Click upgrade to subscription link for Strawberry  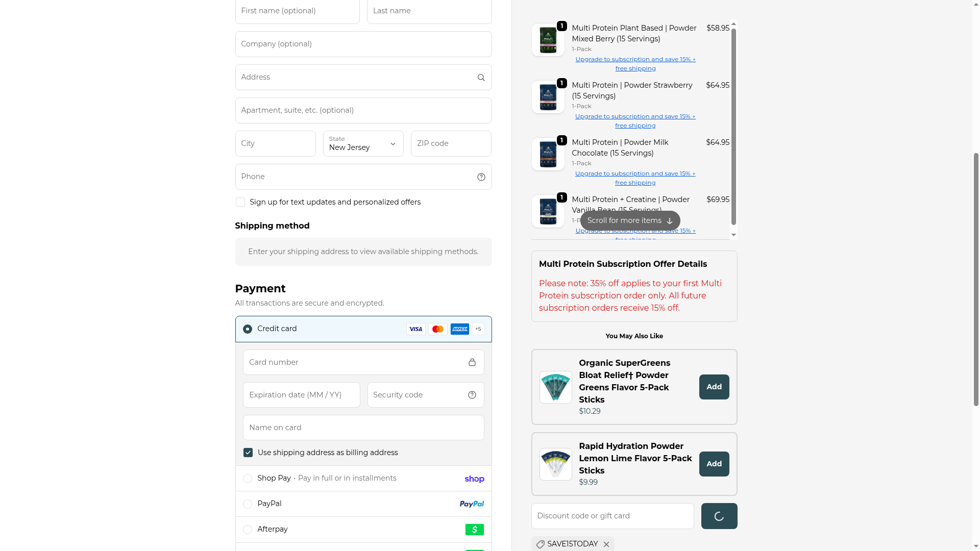635,121
